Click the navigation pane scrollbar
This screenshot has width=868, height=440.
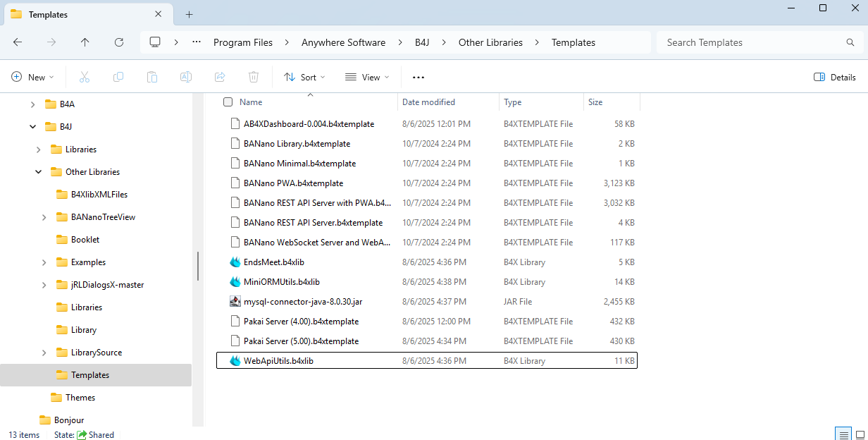click(198, 266)
